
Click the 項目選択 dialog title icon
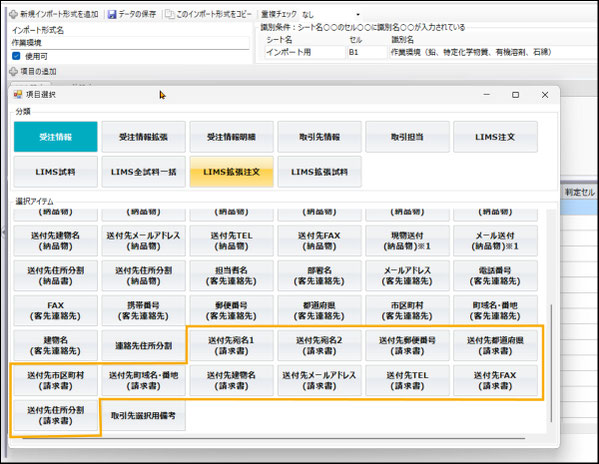[x=18, y=94]
